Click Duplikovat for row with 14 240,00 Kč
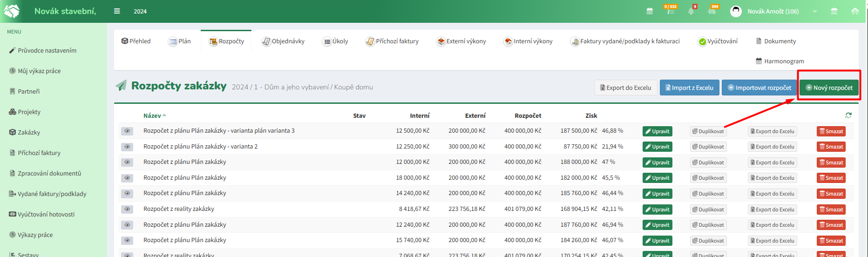Screen dimensions: 868x257 708,194
